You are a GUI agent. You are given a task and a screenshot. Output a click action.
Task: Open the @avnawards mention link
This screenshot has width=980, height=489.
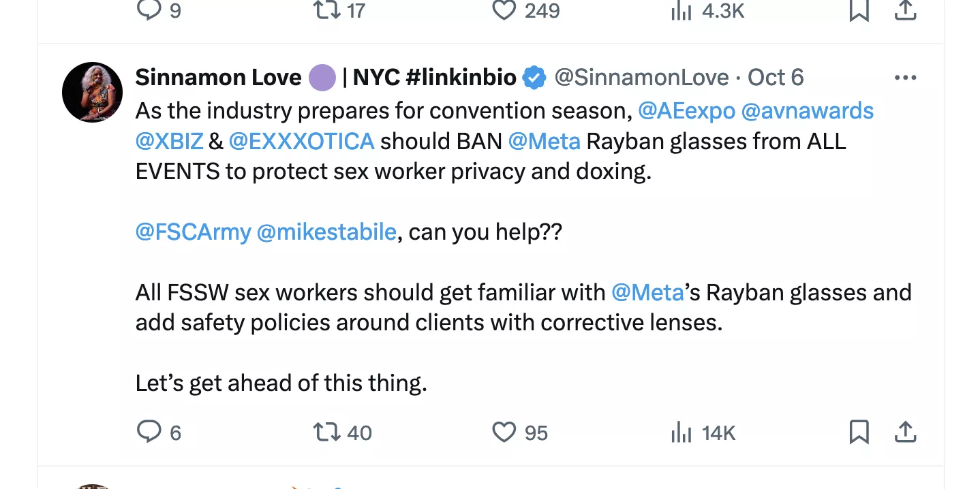pos(806,110)
